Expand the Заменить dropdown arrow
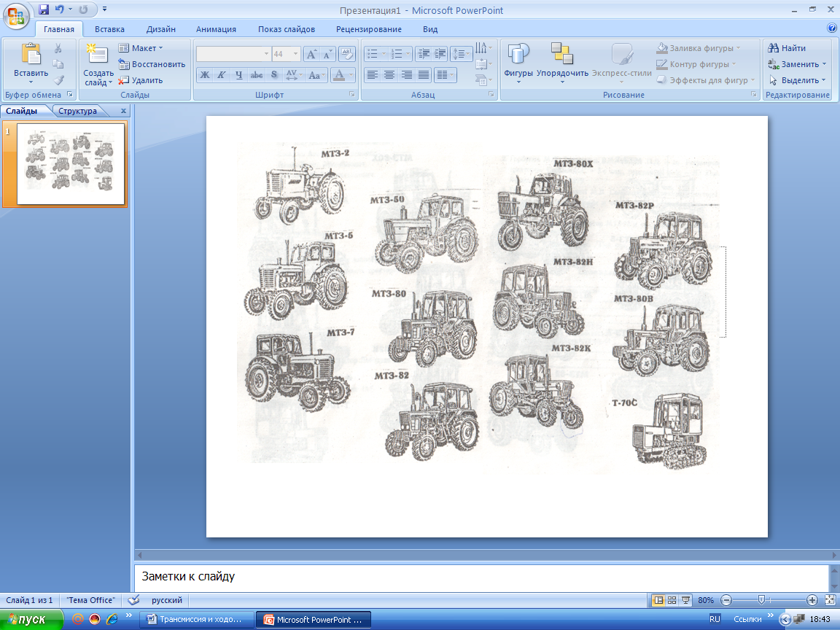This screenshot has width=840, height=630. coord(824,64)
